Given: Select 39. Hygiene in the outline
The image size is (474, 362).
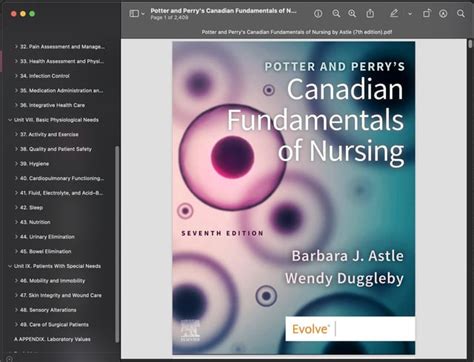Looking at the screenshot, I should coord(34,164).
